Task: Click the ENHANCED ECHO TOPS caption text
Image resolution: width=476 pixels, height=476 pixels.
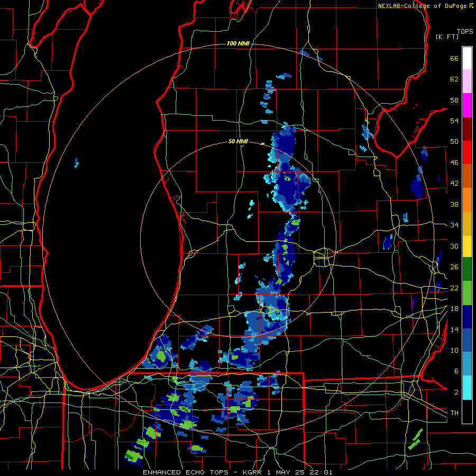Action: tap(185, 472)
